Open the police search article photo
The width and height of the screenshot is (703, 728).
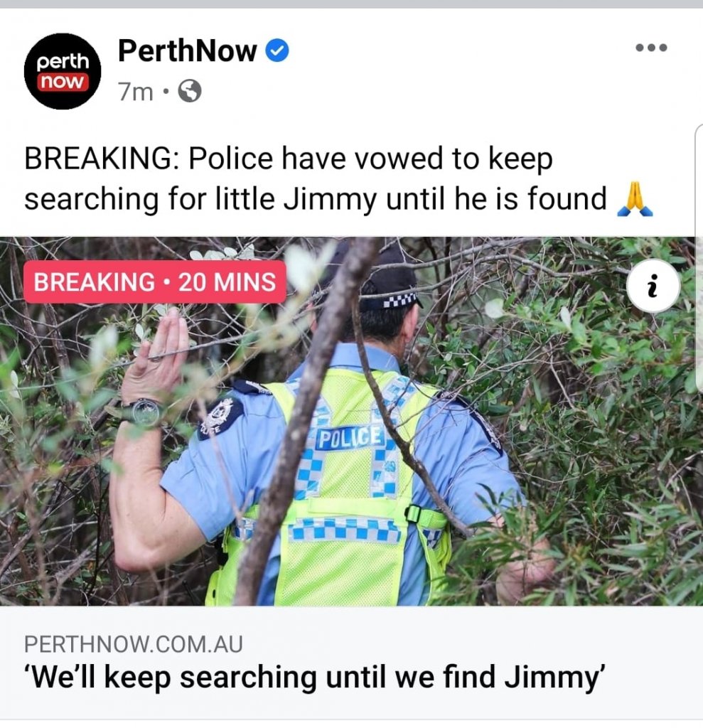[351, 421]
